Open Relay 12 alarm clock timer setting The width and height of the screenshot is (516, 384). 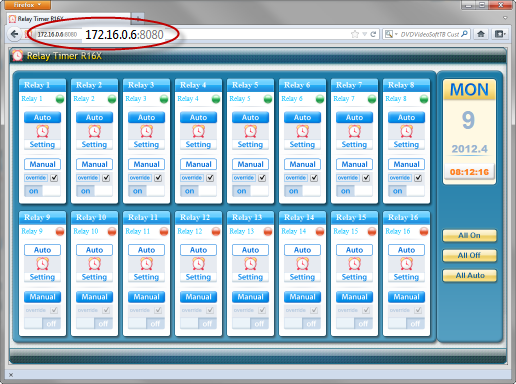click(x=198, y=264)
